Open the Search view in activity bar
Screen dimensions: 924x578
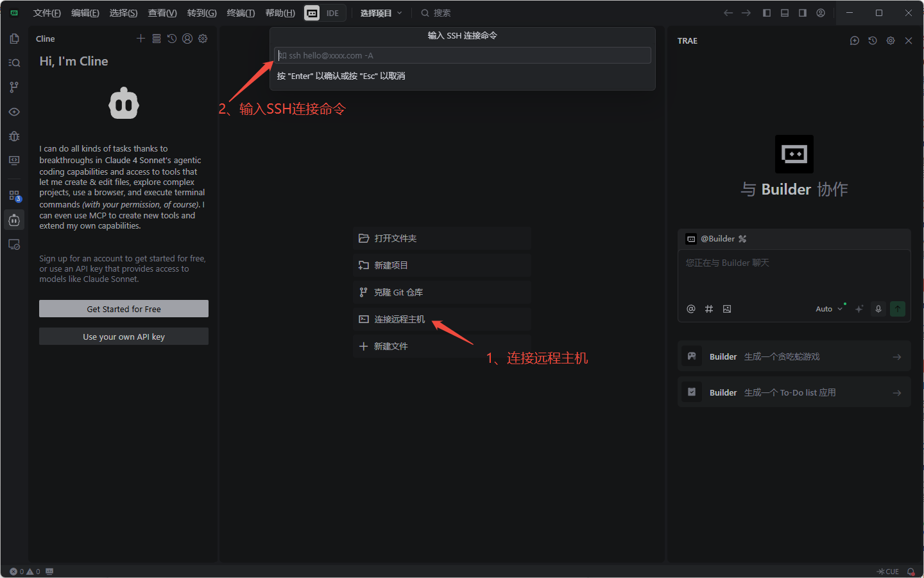[x=14, y=63]
